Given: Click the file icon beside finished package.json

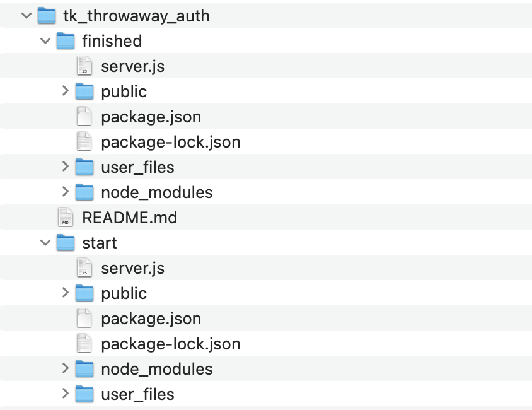Looking at the screenshot, I should coord(85,116).
